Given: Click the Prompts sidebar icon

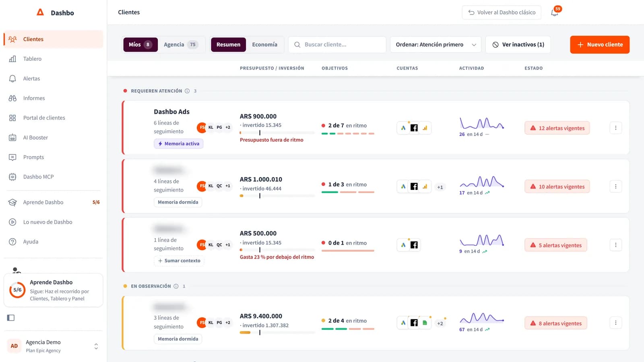Looking at the screenshot, I should 12,157.
